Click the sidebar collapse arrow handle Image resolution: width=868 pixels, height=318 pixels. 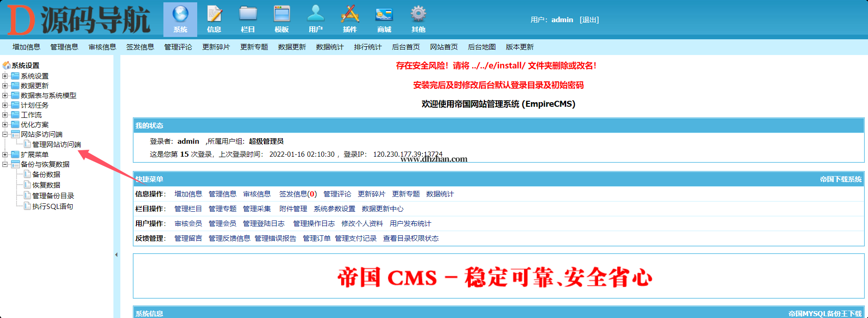click(x=116, y=255)
